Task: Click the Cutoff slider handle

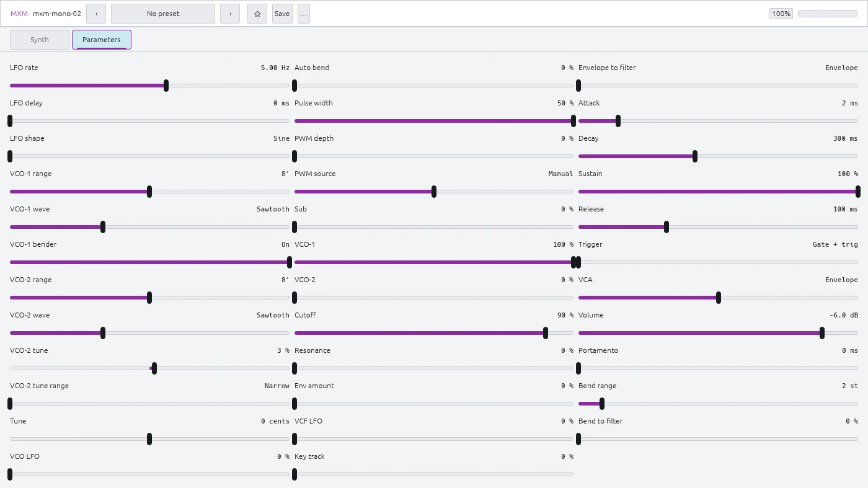Action: click(546, 333)
